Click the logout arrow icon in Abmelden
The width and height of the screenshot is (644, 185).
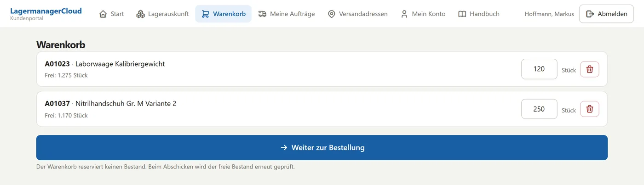590,14
